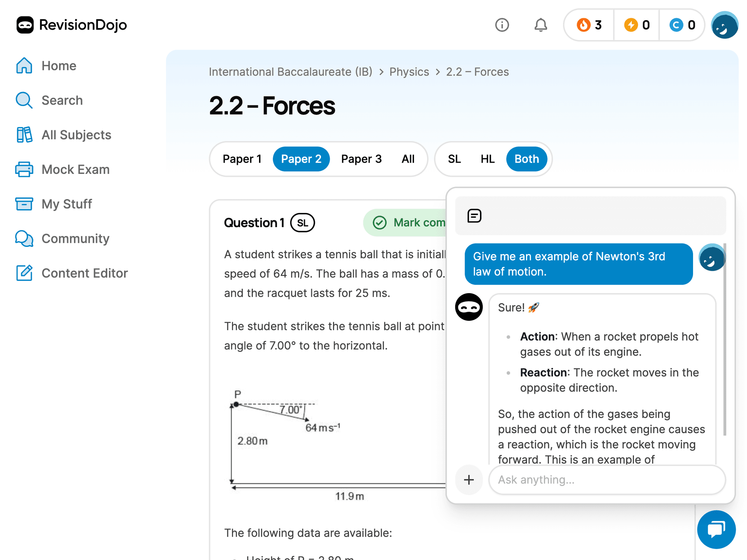This screenshot has height=560, width=747.
Task: Open My Stuff panel
Action: click(x=66, y=204)
